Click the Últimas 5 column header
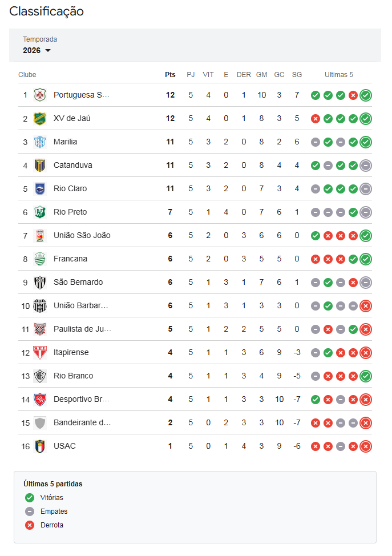392x556 pixels. 339,75
